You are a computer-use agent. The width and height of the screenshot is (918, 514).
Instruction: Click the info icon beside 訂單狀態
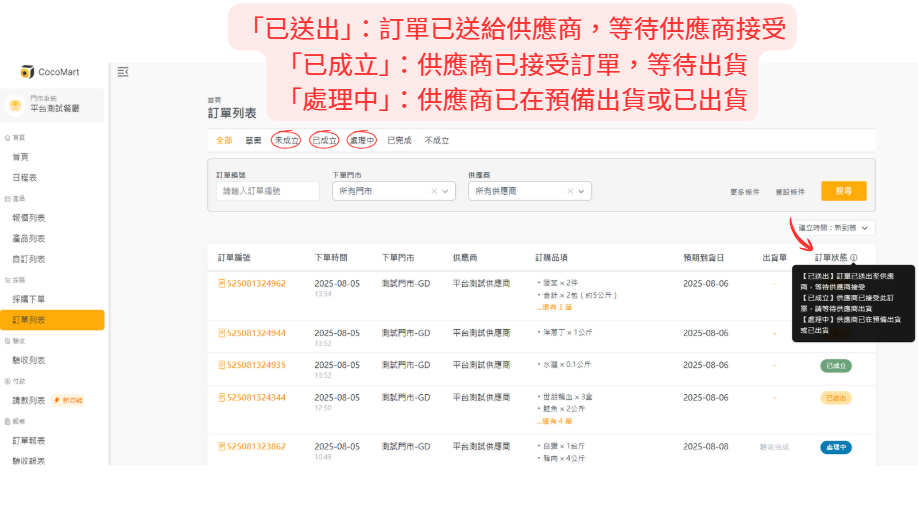[x=854, y=258]
